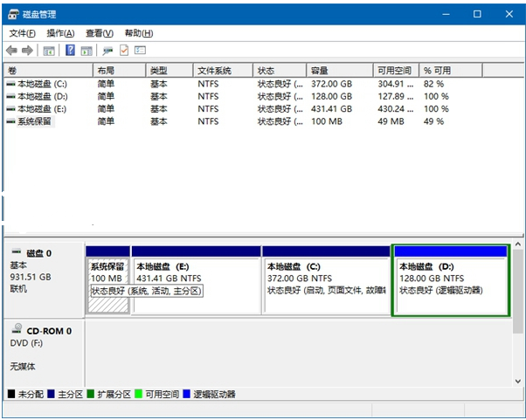Click the blue help question mark icon
This screenshot has height=420, width=526.
point(71,51)
